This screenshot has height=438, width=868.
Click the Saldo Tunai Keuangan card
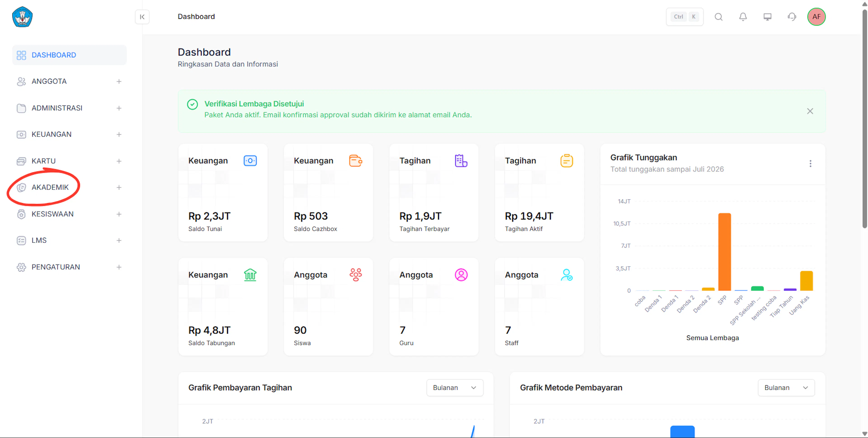(x=223, y=192)
